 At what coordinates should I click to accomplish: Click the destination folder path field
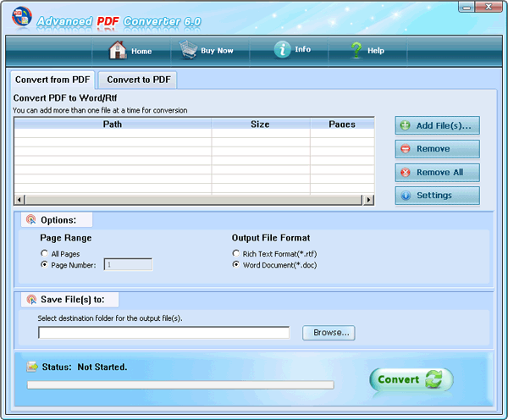[163, 333]
